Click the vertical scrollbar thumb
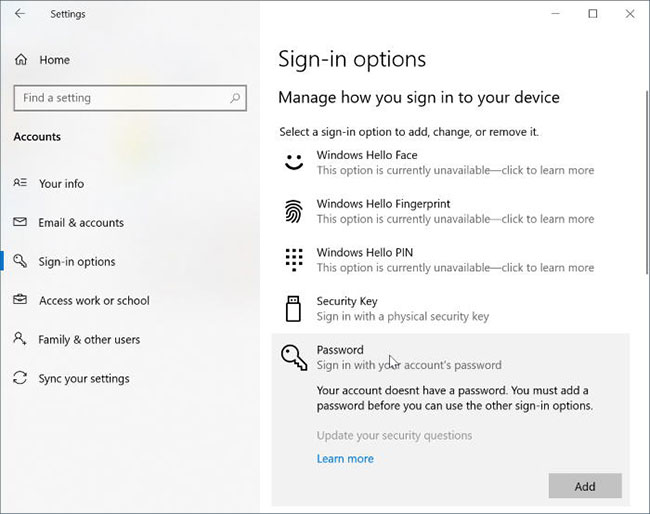The height and width of the screenshot is (514, 650). pyautogui.click(x=647, y=182)
